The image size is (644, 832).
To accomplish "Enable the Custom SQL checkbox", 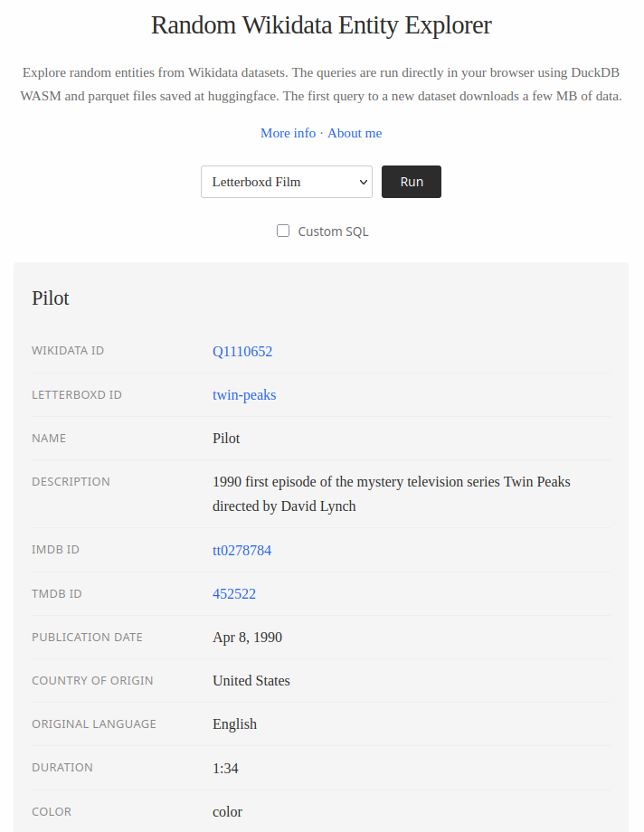I will click(283, 231).
